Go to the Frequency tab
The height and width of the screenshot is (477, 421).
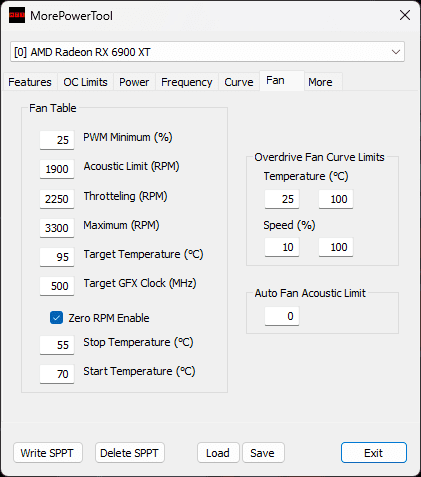coord(187,82)
